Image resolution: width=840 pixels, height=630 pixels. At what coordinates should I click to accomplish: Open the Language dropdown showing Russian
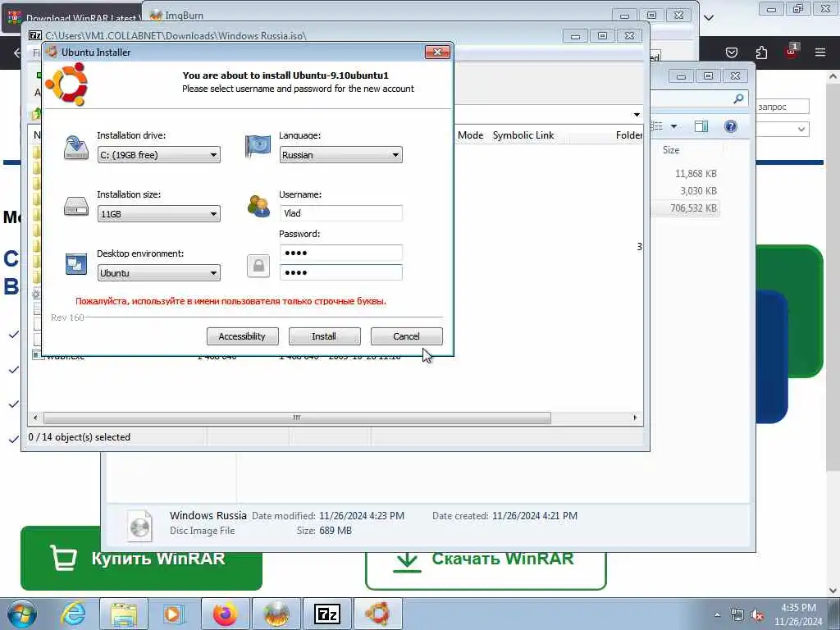(x=340, y=155)
